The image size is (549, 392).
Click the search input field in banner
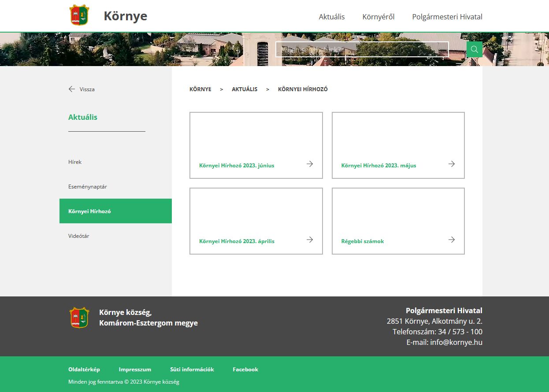(x=362, y=49)
